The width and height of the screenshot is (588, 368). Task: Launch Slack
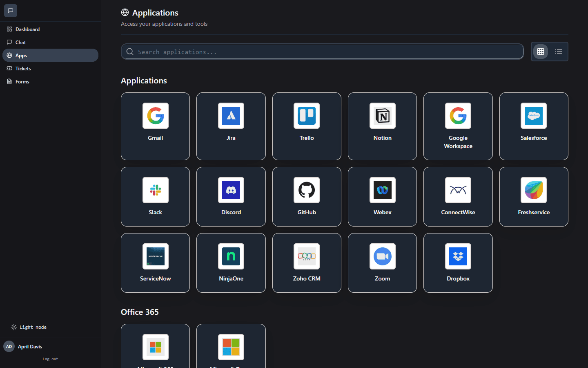point(155,197)
